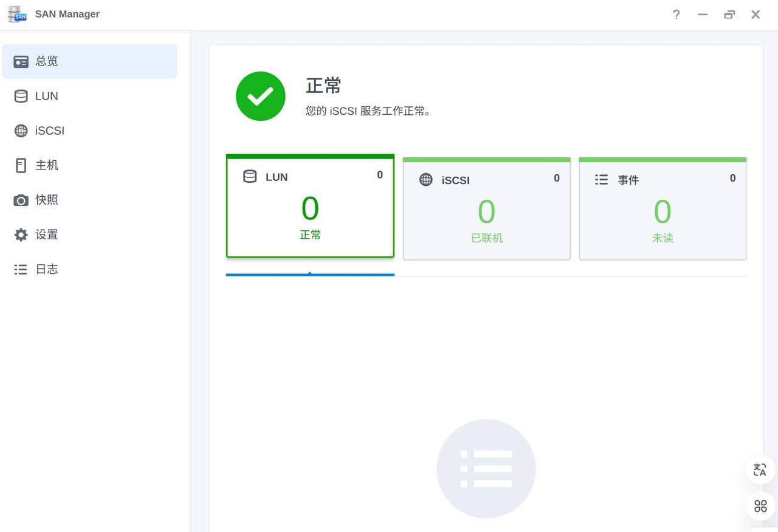Click the floating widget icon at bottom right
778x532 pixels.
click(759, 505)
